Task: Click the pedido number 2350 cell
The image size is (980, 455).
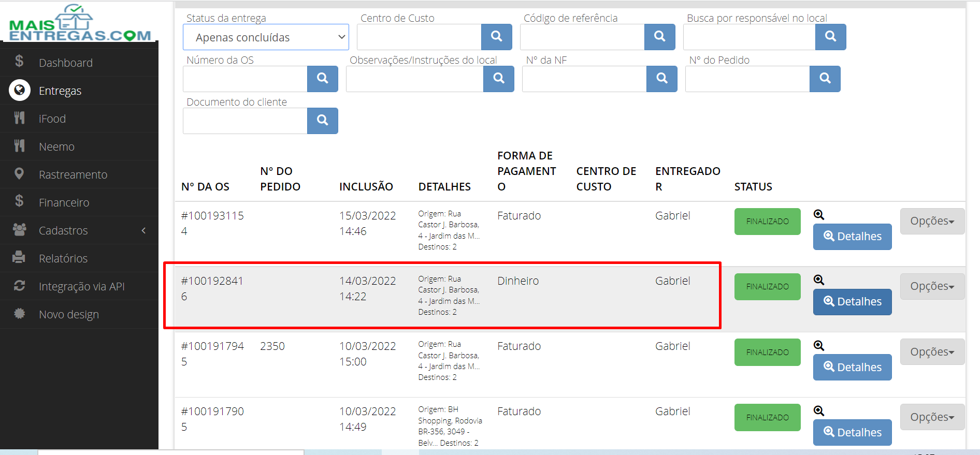Action: (x=272, y=346)
